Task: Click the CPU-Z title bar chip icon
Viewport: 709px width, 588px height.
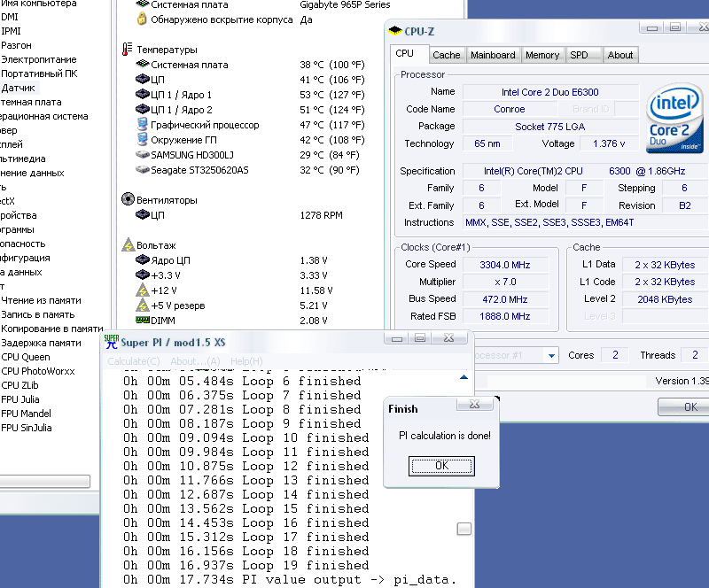Action: (395, 30)
